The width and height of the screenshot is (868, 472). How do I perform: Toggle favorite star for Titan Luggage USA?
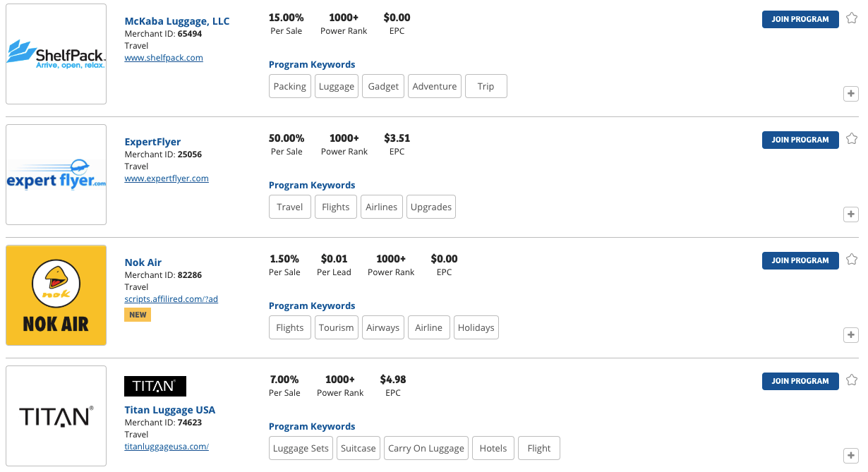click(852, 380)
